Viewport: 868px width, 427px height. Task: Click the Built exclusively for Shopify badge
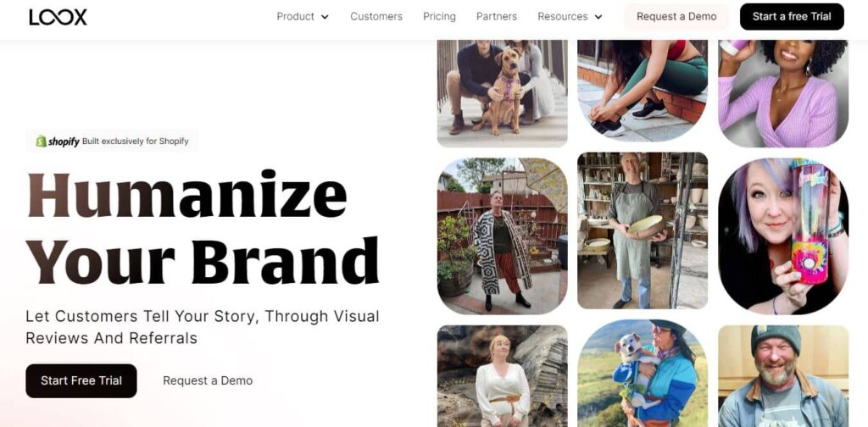click(112, 141)
